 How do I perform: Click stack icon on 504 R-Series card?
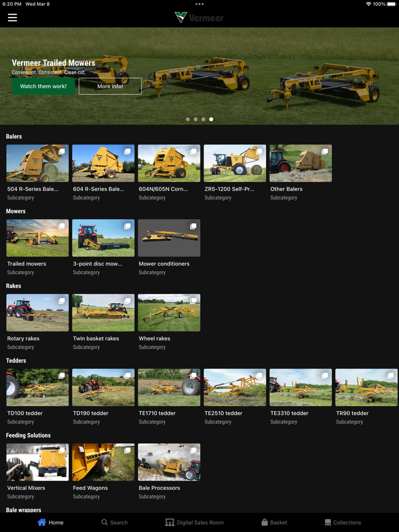click(x=62, y=152)
